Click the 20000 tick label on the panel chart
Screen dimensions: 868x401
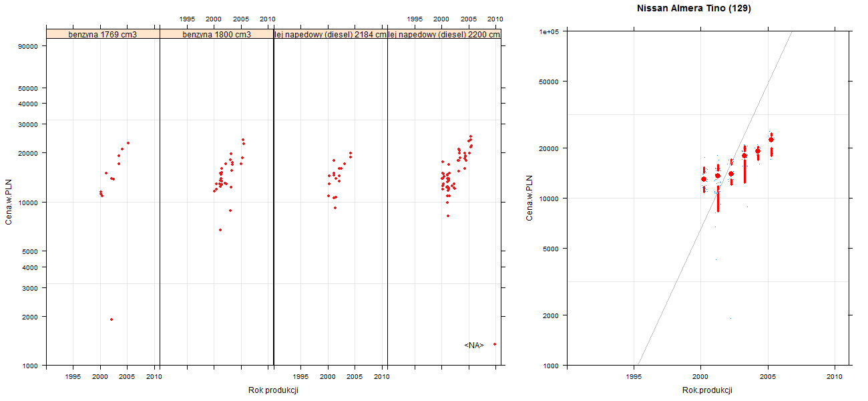point(29,153)
